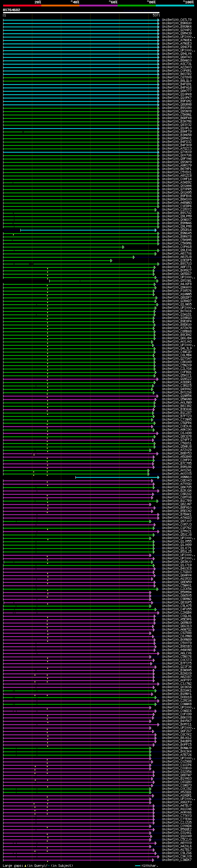This screenshot has height=868, width=197.
Task: Open hit UniRef100_A3C731
Action: click(x=177, y=64)
